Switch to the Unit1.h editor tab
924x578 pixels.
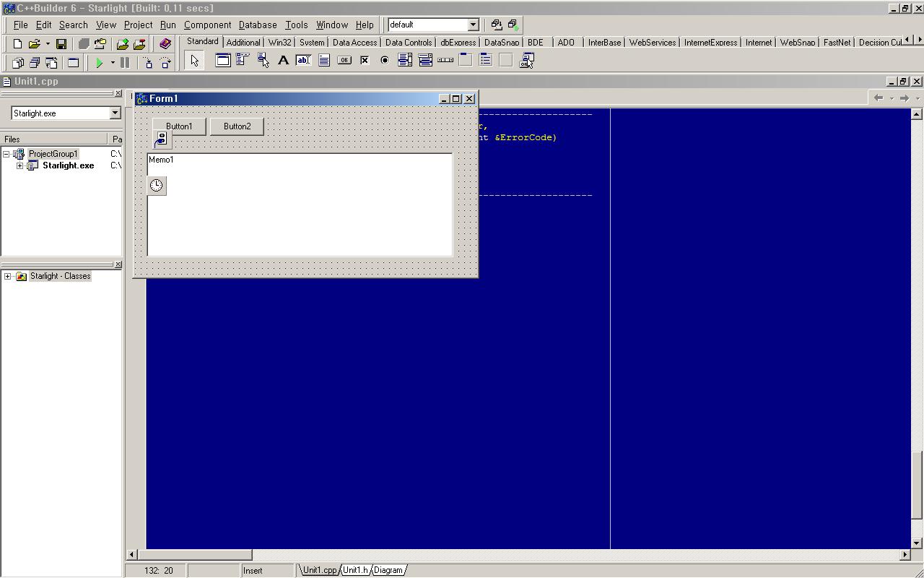[355, 570]
